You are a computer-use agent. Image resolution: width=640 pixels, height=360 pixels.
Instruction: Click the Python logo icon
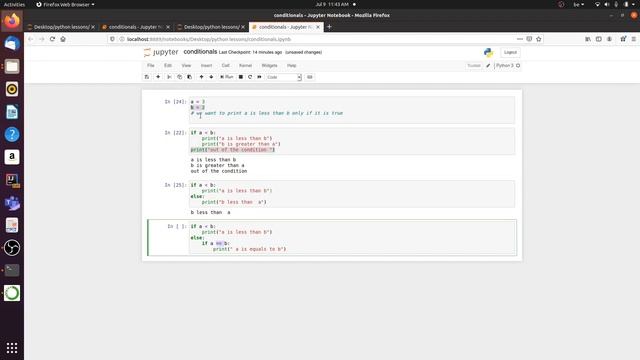pos(488,52)
